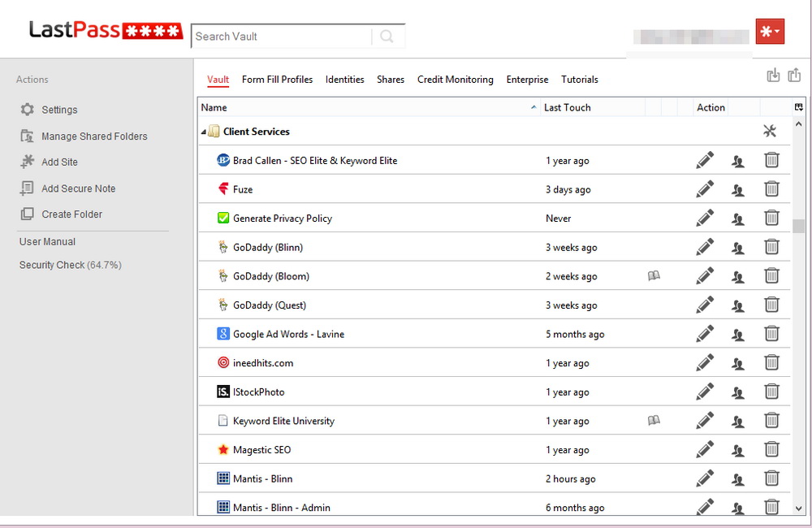This screenshot has height=528, width=812.
Task: Open the column chooser icon in table header
Action: tap(798, 107)
